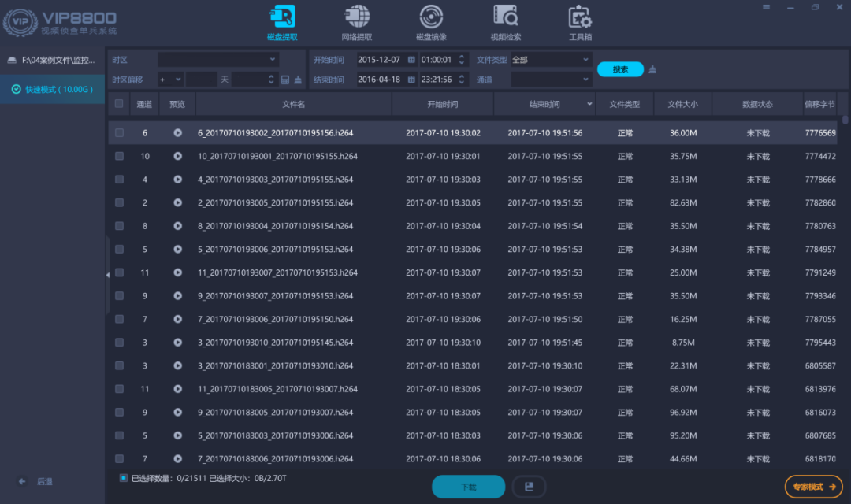Viewport: 851px width, 504px height.
Task: Click the 后退 back button
Action: [x=35, y=481]
